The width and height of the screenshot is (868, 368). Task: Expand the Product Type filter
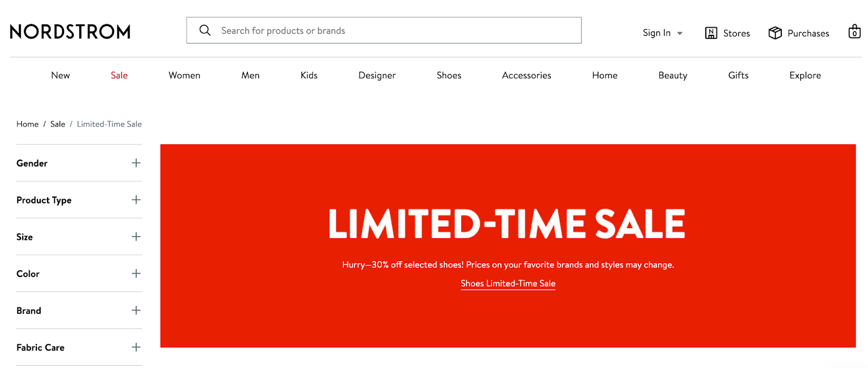(x=136, y=200)
